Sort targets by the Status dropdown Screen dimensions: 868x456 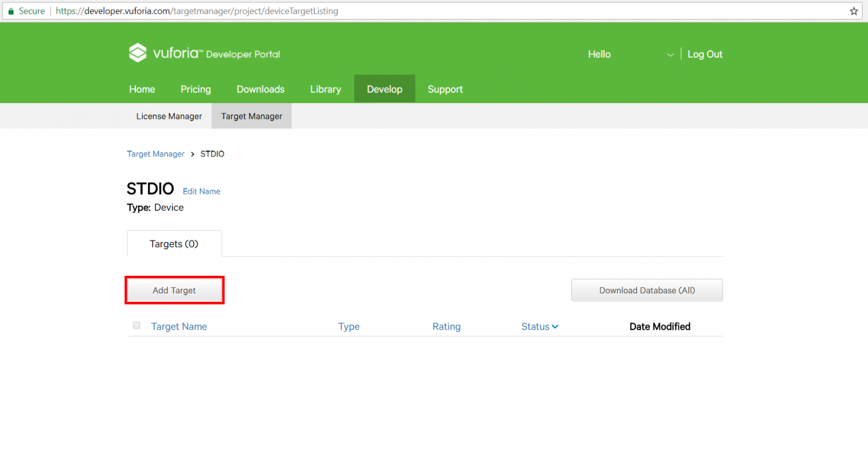[x=540, y=326]
